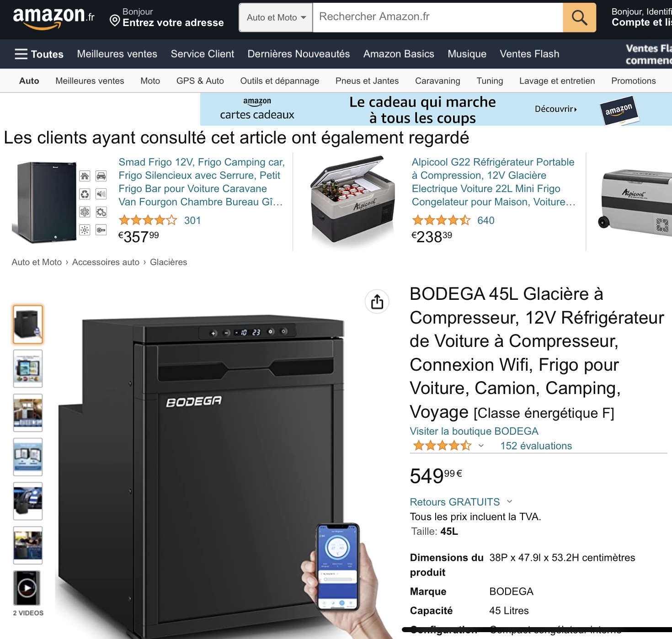Click the share icon above the product image
672x639 pixels.
377,302
